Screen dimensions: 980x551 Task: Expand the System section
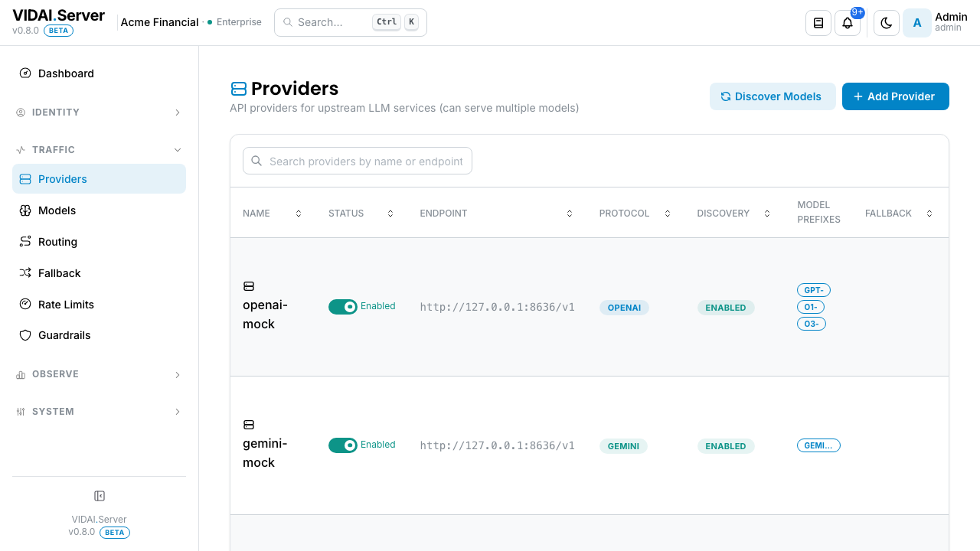point(100,412)
